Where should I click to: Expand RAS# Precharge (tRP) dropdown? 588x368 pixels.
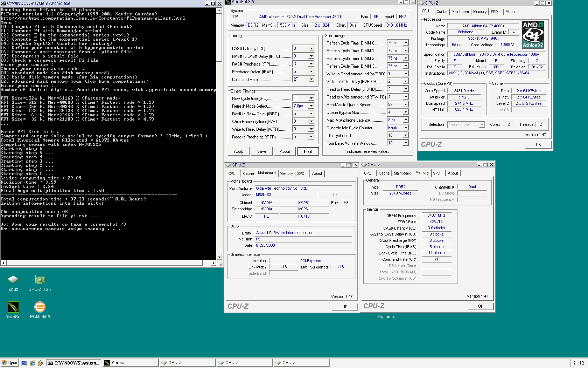[311, 64]
